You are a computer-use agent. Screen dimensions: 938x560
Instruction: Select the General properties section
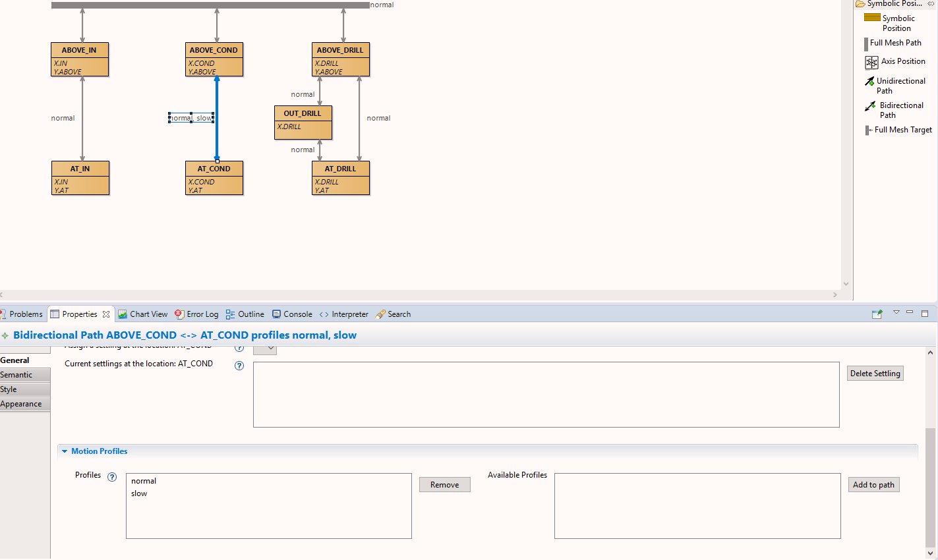pyautogui.click(x=25, y=360)
